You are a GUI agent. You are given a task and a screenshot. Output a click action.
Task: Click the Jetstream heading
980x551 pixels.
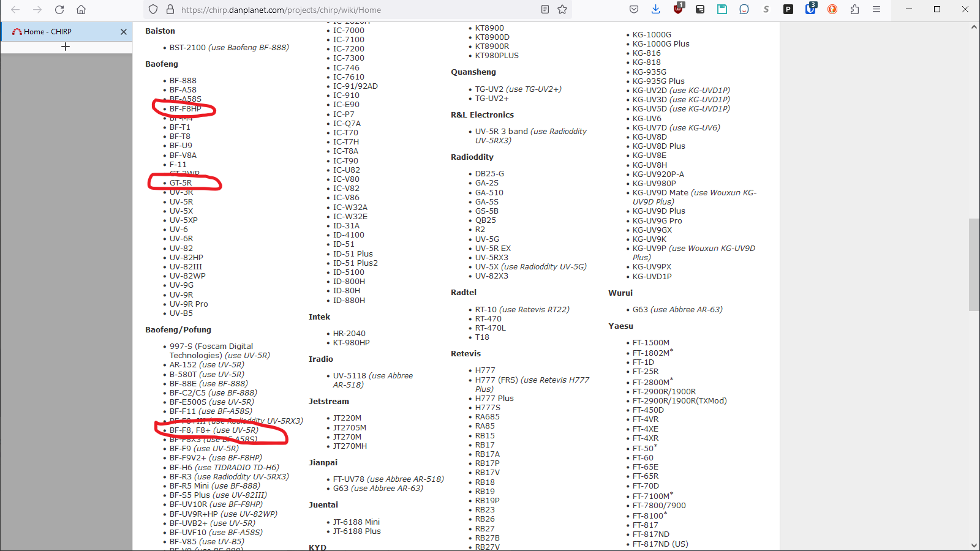[x=329, y=402]
